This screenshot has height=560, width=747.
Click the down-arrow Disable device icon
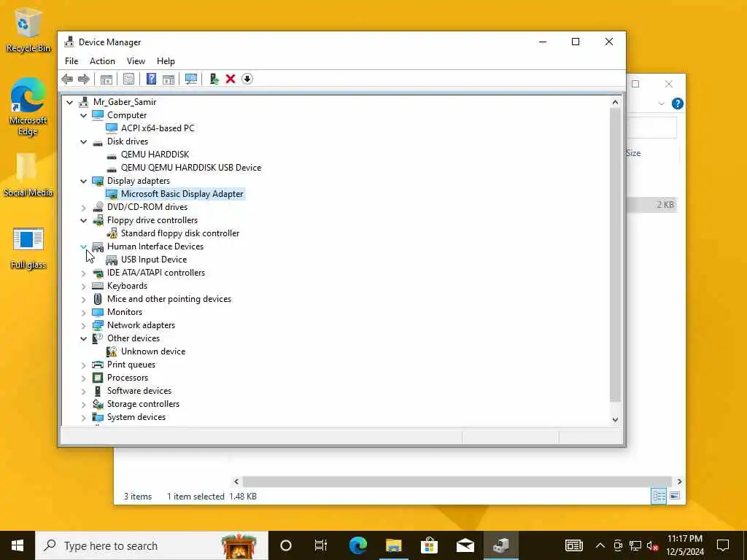click(x=247, y=79)
